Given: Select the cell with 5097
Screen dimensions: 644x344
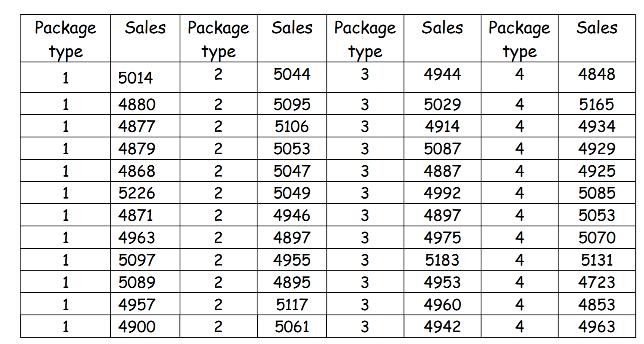Looking at the screenshot, I should pyautogui.click(x=136, y=260).
